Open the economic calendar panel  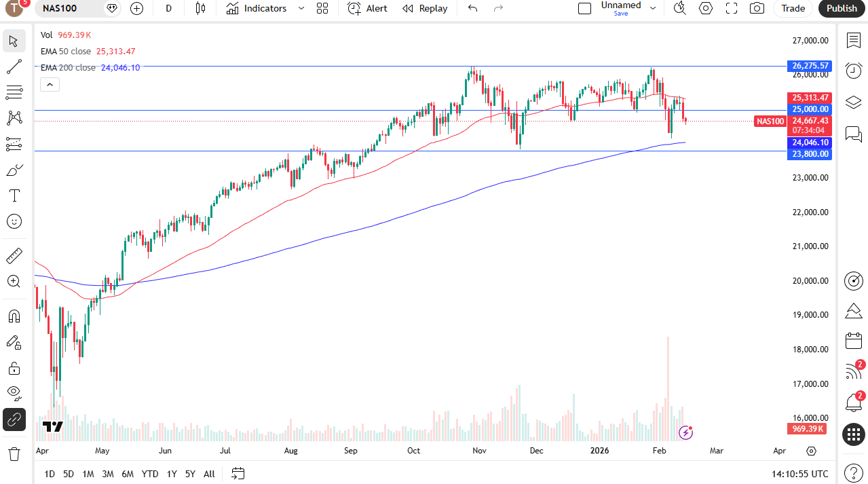tap(854, 341)
